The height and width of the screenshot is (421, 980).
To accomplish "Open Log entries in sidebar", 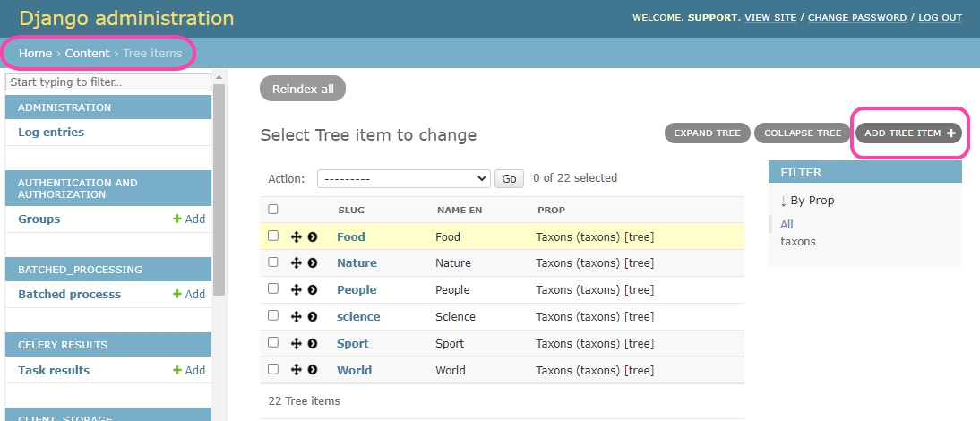I will pyautogui.click(x=51, y=133).
